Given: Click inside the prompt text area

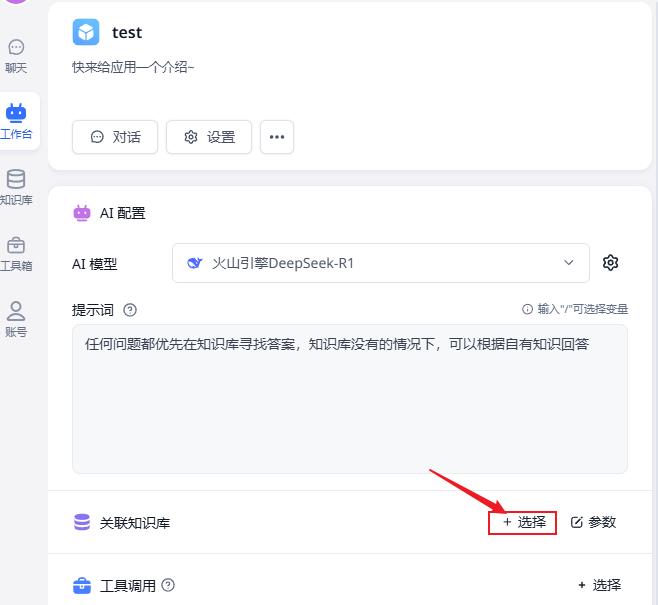Looking at the screenshot, I should coord(349,410).
